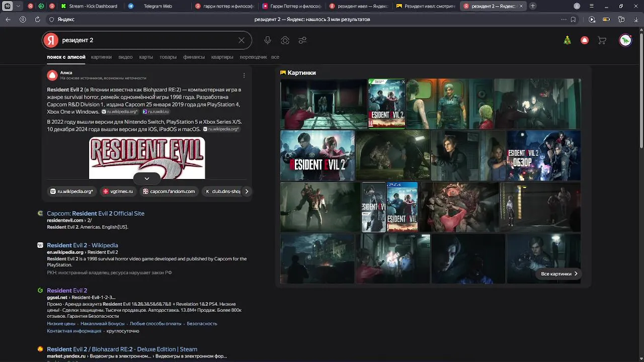Screen dimensions: 644x362
Task: Open the Resident Evil 2 ОБЗОР thumbnail
Action: click(543, 155)
